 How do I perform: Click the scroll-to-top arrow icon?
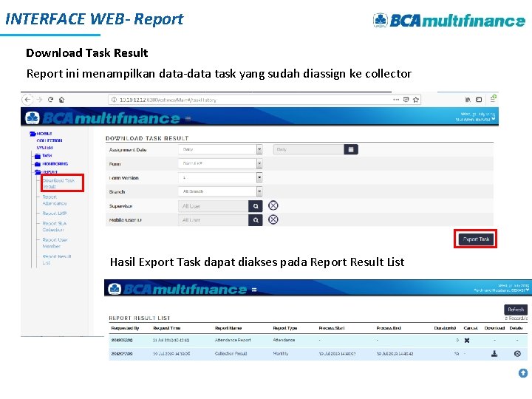pos(523,373)
